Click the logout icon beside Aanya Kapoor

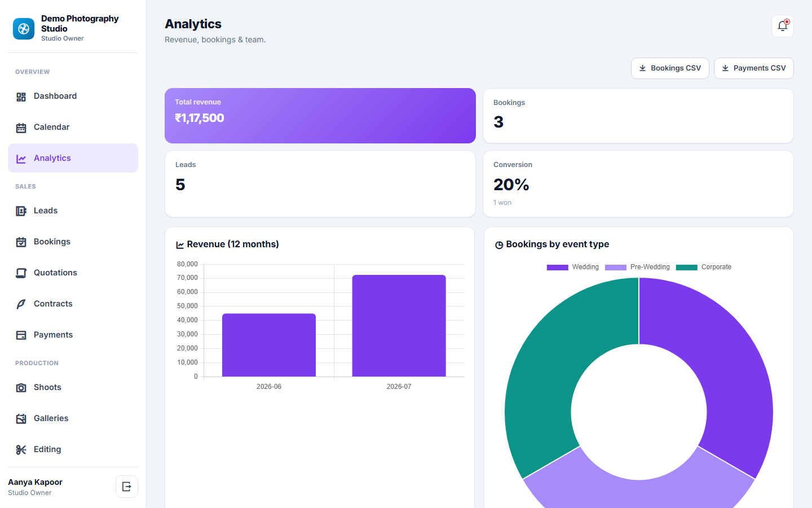(x=127, y=487)
